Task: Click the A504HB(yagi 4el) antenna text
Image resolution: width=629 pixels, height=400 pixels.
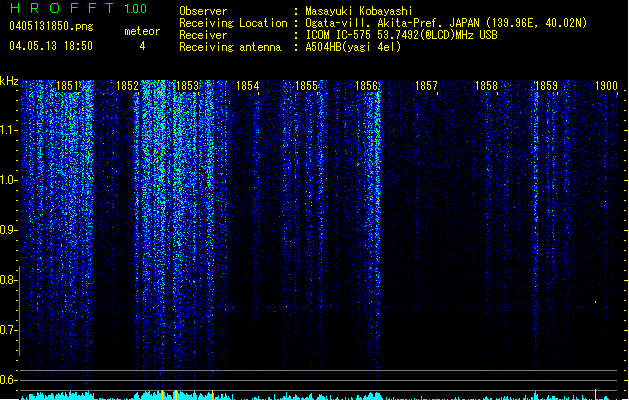Action: pyautogui.click(x=353, y=47)
